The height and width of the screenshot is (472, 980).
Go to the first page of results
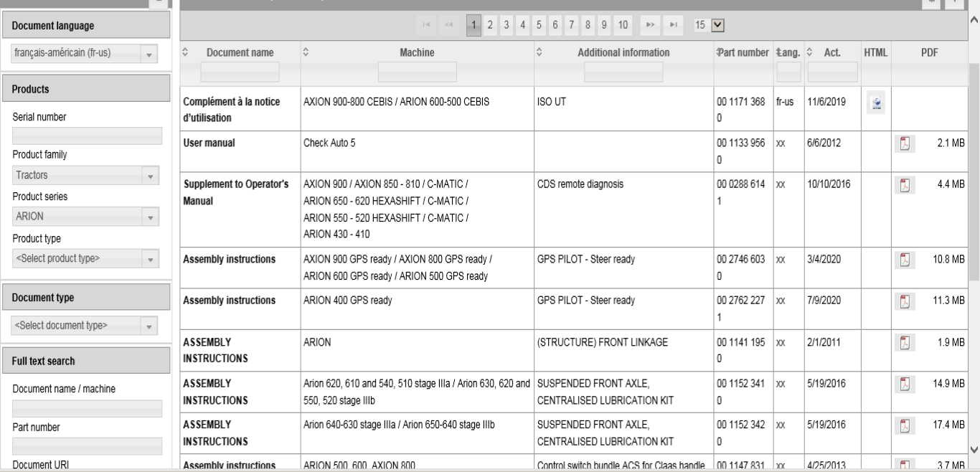428,26
